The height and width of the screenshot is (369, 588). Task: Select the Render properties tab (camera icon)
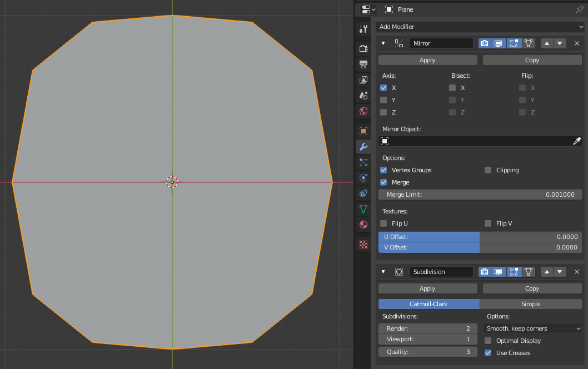363,49
